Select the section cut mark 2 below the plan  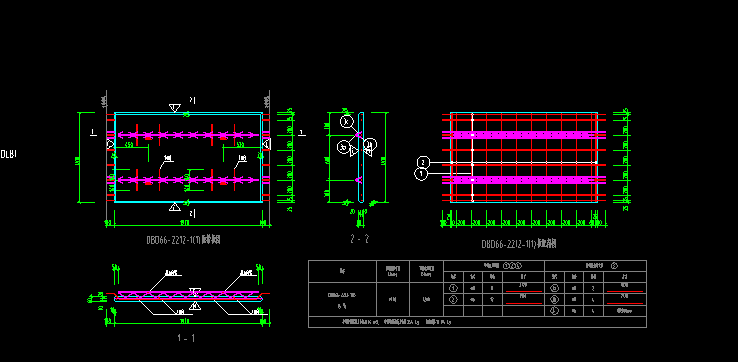pos(192,214)
